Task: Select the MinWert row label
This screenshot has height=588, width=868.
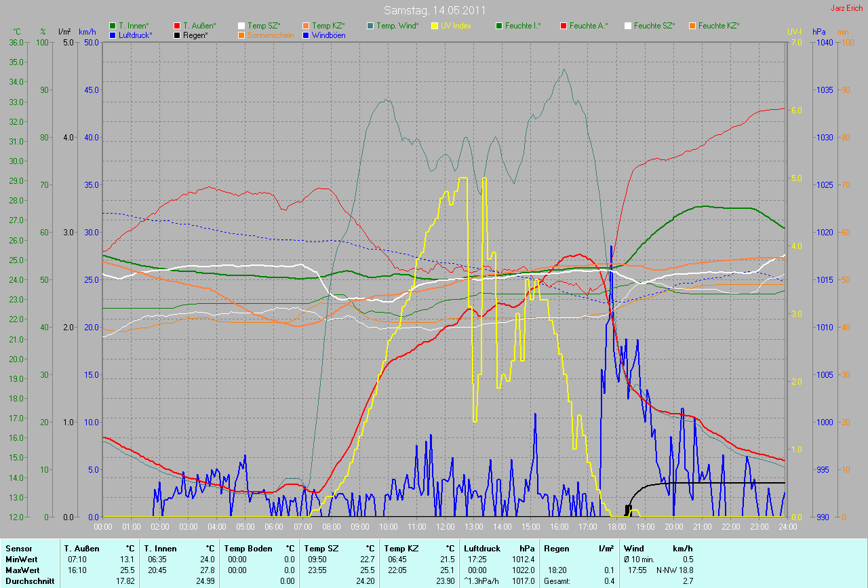Action: click(22, 560)
